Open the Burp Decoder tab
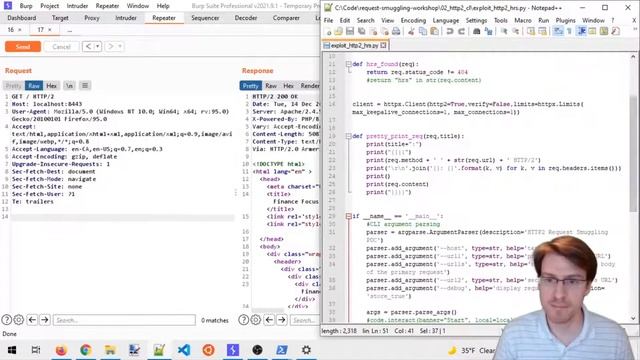640x360 pixels. click(246, 18)
